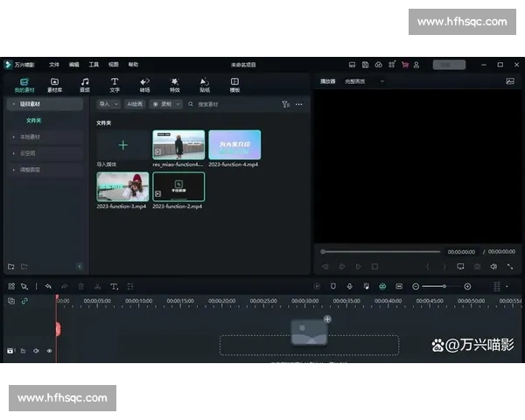525x420 pixels.
Task: Click the save project icon in title bar
Action: pyautogui.click(x=365, y=65)
